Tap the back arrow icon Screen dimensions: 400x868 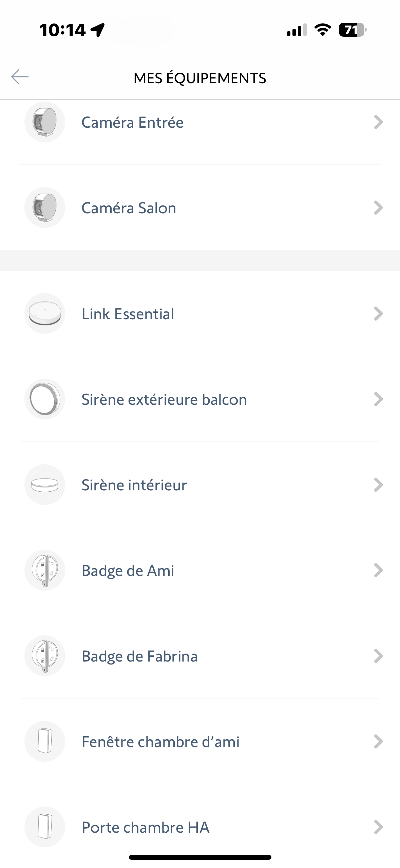(20, 77)
